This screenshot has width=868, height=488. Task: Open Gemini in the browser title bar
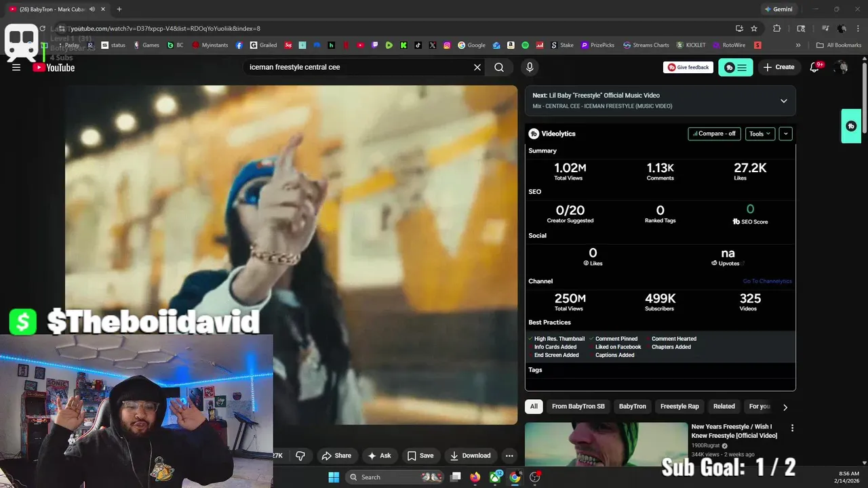coord(778,9)
